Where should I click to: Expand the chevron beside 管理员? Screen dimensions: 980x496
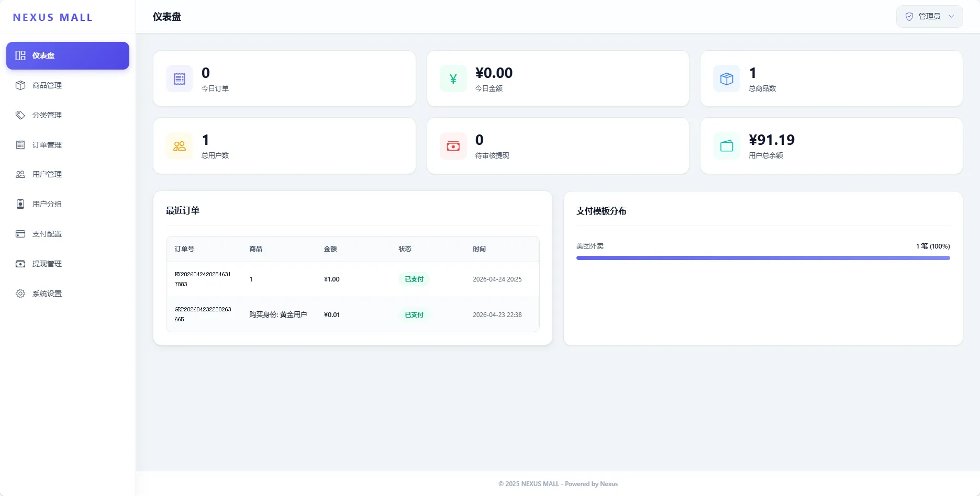951,17
